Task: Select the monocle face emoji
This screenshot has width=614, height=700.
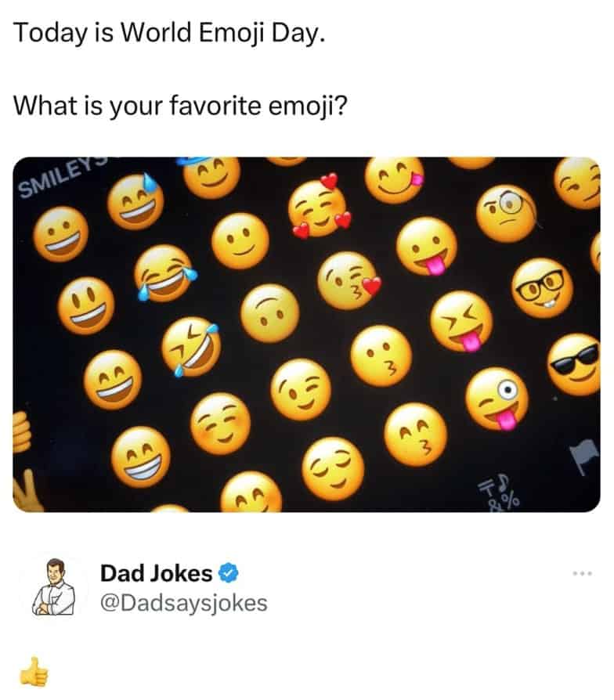Action: click(x=507, y=214)
